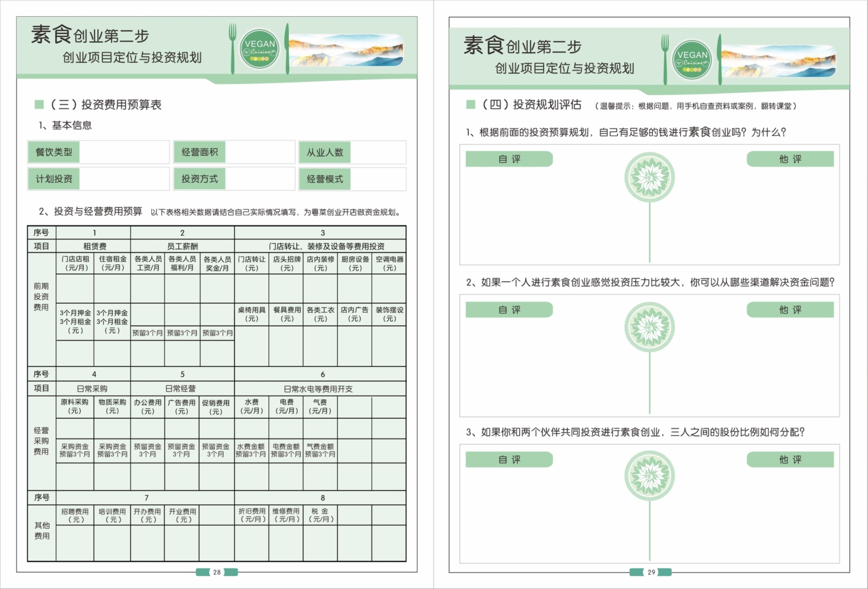This screenshot has width=868, height=589.
Task: Click the 他评 label under question 3
Action: [790, 460]
